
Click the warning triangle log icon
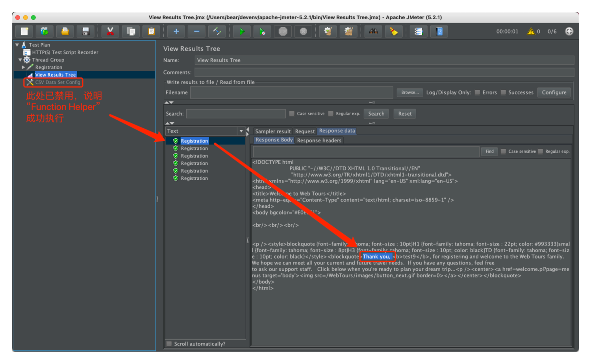coord(531,31)
